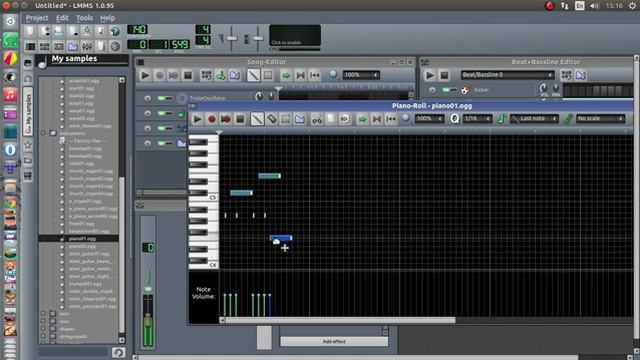Click the FX channel fader
Viewport: 640px width, 360px height.
[148, 321]
